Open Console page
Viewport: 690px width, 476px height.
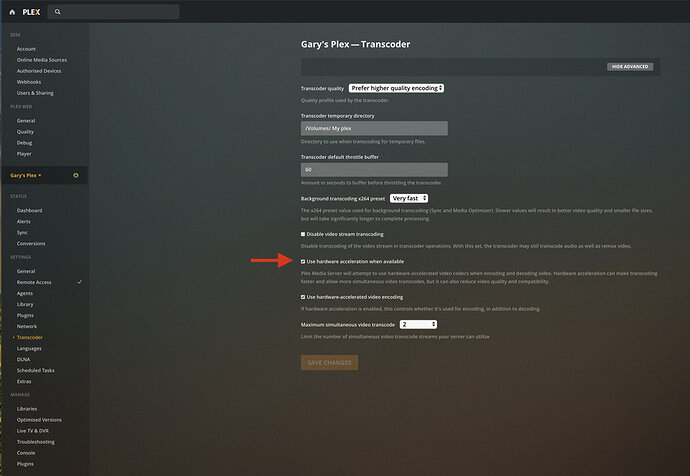(x=26, y=453)
